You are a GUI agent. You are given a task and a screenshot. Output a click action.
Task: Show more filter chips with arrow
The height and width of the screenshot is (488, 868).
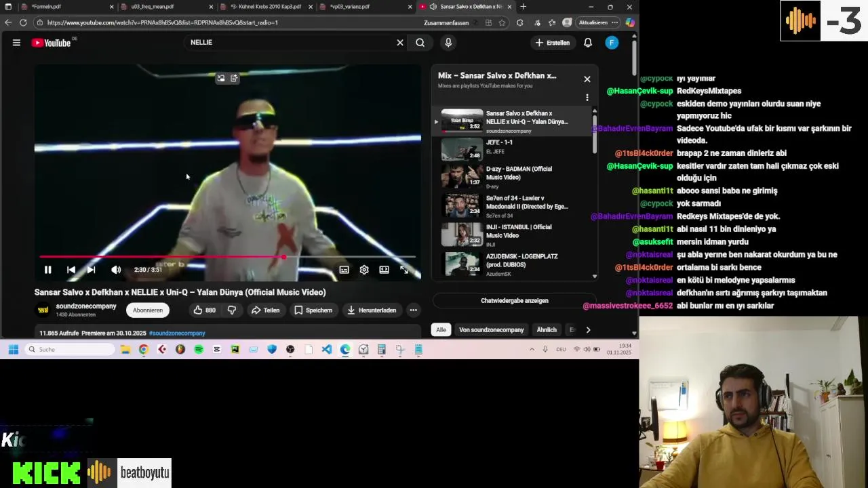pos(588,330)
